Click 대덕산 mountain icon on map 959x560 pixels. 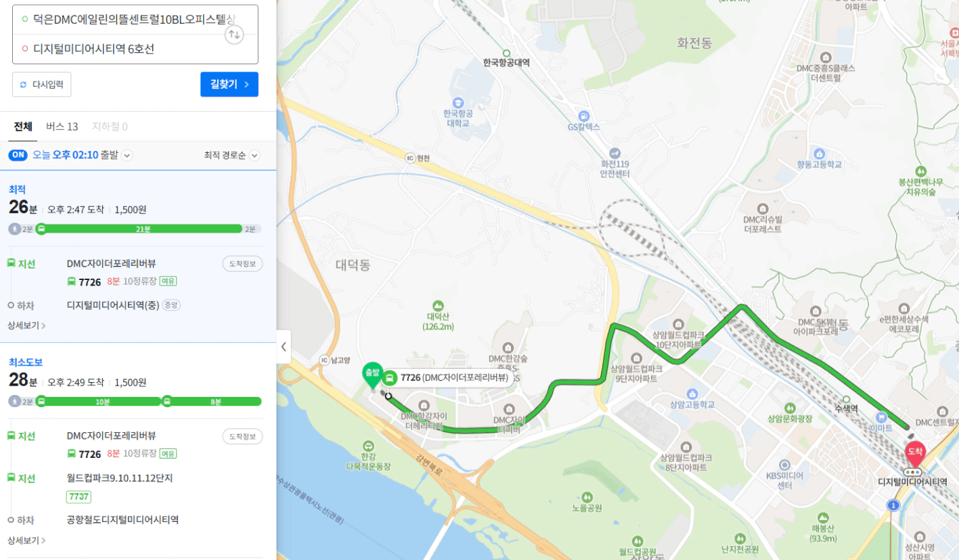click(x=439, y=305)
